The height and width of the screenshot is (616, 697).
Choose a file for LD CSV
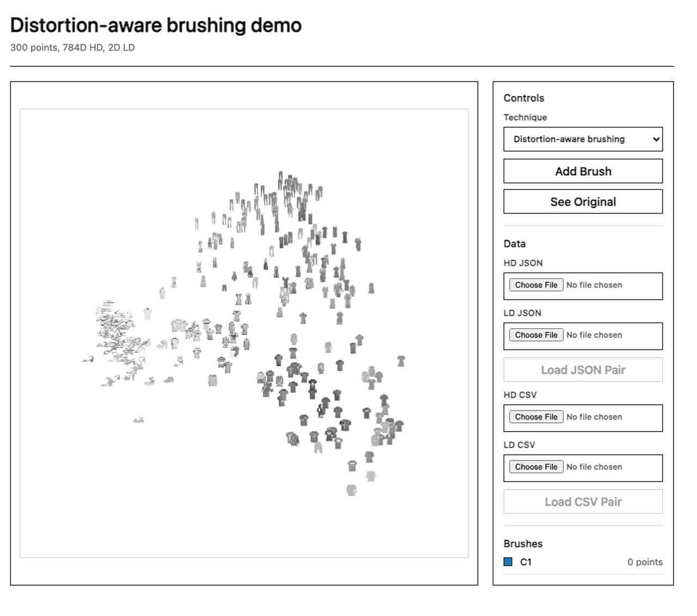[x=536, y=466]
